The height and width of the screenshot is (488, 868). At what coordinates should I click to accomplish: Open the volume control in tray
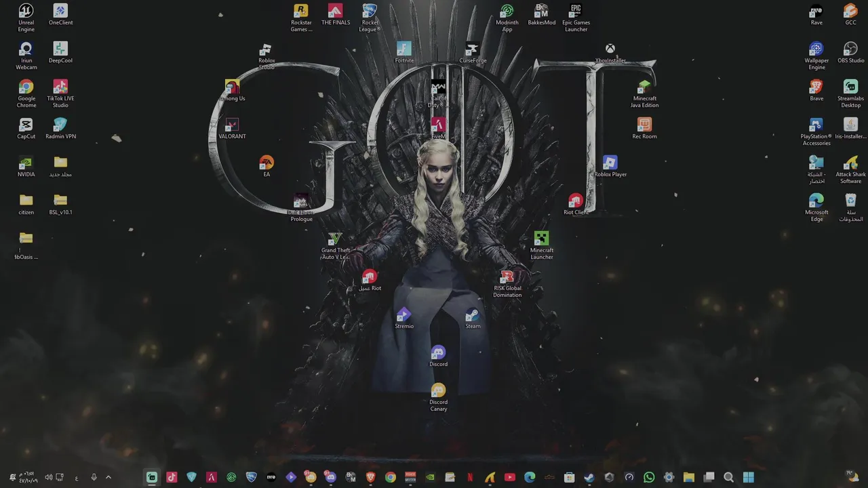49,477
